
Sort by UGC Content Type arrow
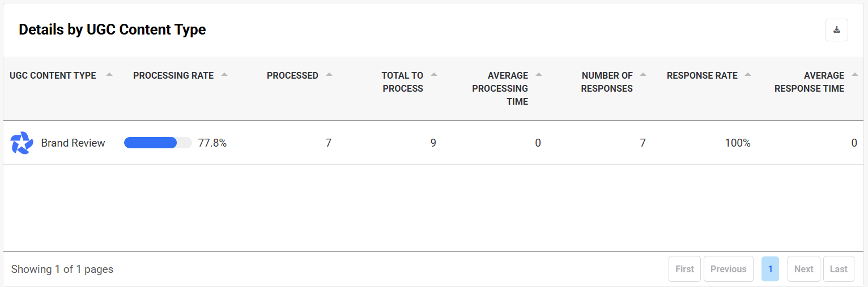109,74
